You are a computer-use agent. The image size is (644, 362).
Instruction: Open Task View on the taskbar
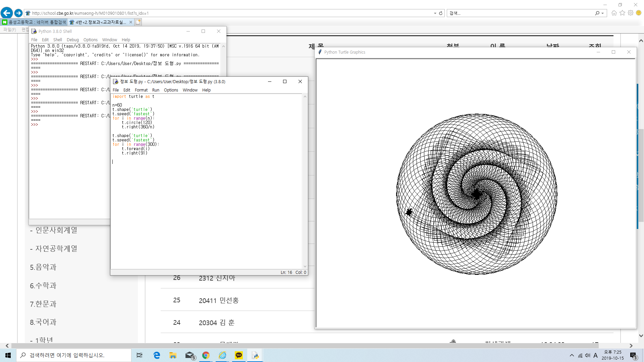[x=140, y=355]
